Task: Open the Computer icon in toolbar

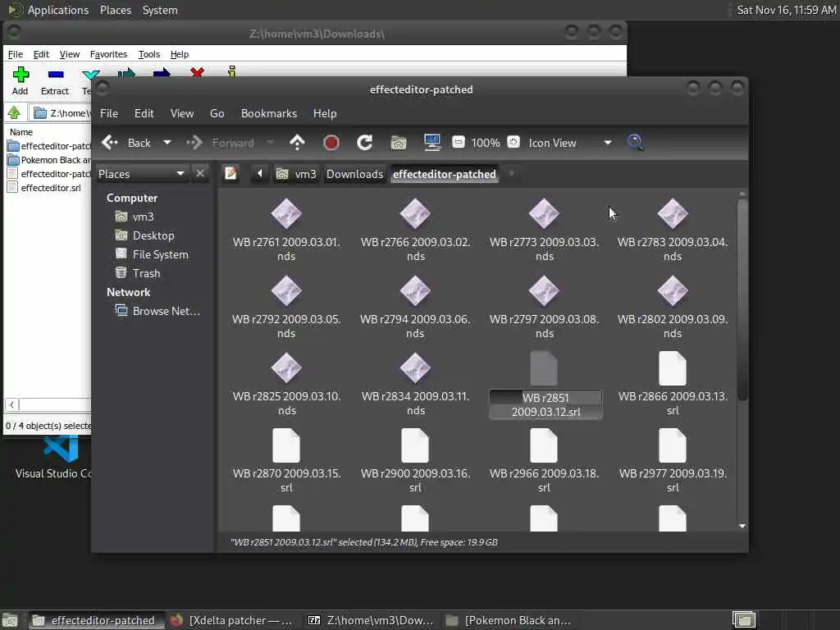Action: point(431,143)
